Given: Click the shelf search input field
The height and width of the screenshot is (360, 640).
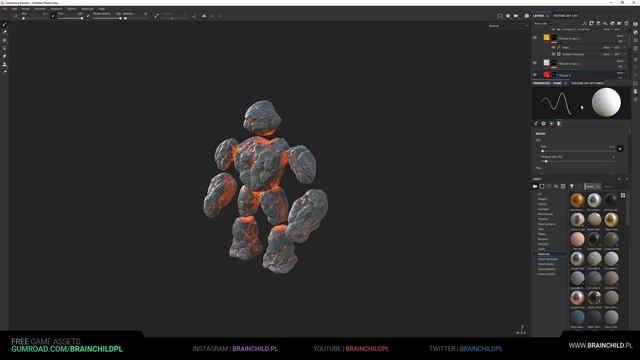Looking at the screenshot, I should click(x=614, y=187).
